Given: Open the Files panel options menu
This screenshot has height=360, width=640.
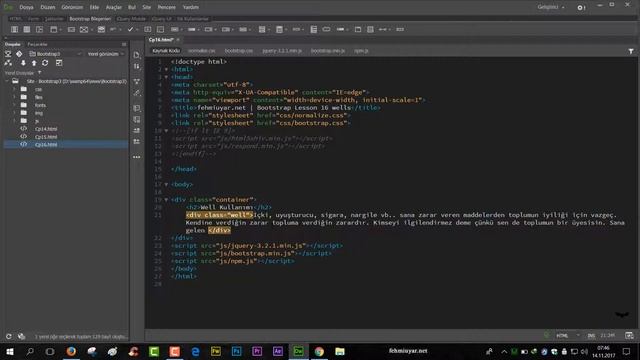Looking at the screenshot, I should click(x=124, y=44).
